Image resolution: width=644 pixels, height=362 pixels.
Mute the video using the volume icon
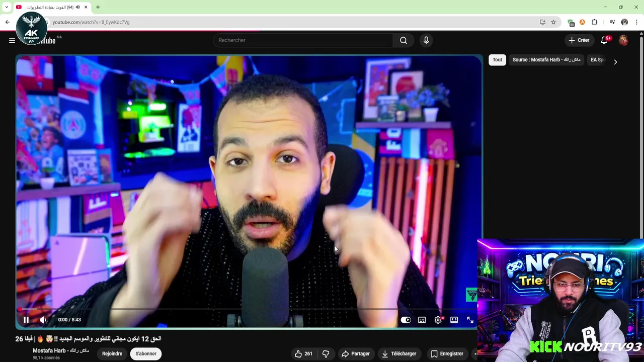tap(43, 320)
